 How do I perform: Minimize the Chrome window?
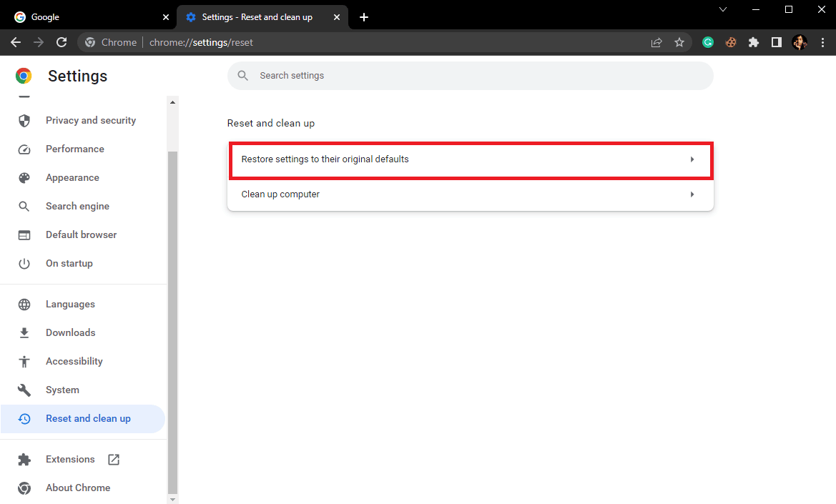click(x=756, y=9)
